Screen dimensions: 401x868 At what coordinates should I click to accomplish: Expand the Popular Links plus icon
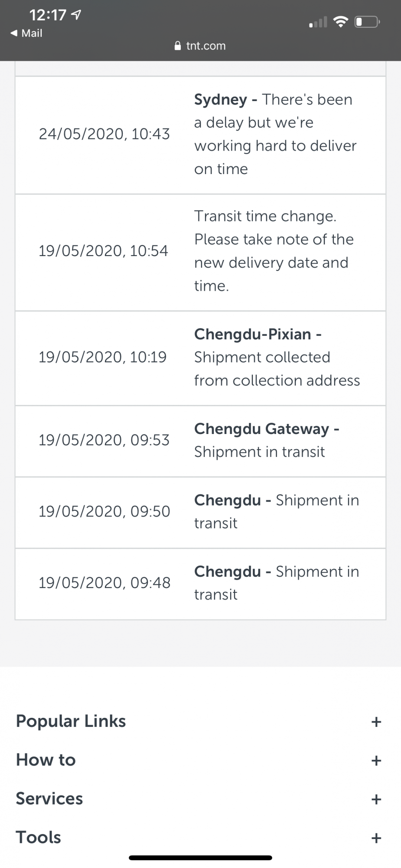pos(376,722)
